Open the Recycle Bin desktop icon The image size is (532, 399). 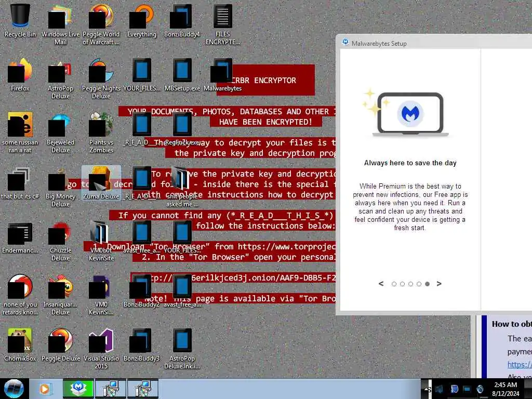click(x=20, y=21)
